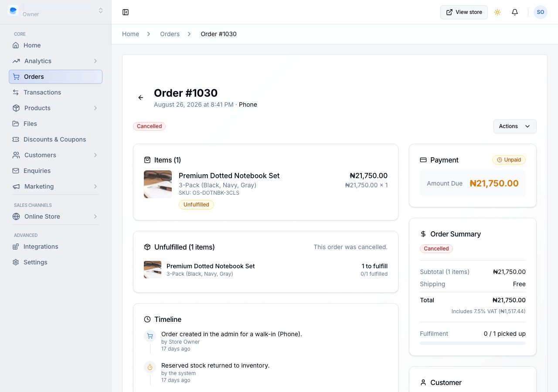Go back using the left arrow

(x=141, y=98)
